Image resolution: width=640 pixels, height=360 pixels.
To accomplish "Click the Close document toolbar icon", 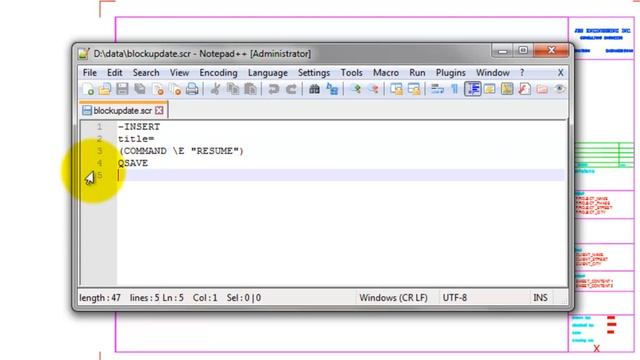I will (158, 89).
